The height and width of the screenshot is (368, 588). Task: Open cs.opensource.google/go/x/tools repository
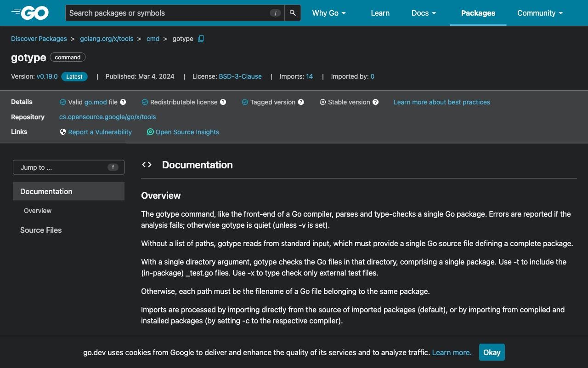[107, 117]
